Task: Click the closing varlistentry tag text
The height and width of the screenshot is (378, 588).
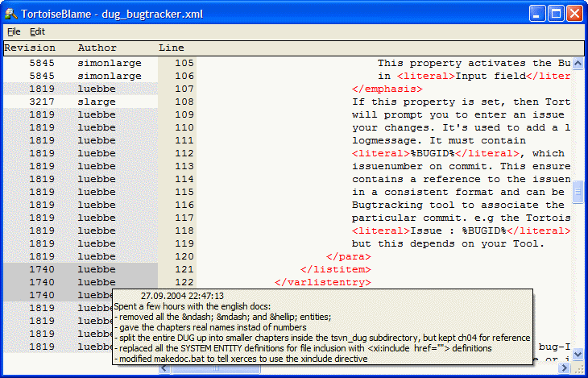Action: pyautogui.click(x=322, y=282)
